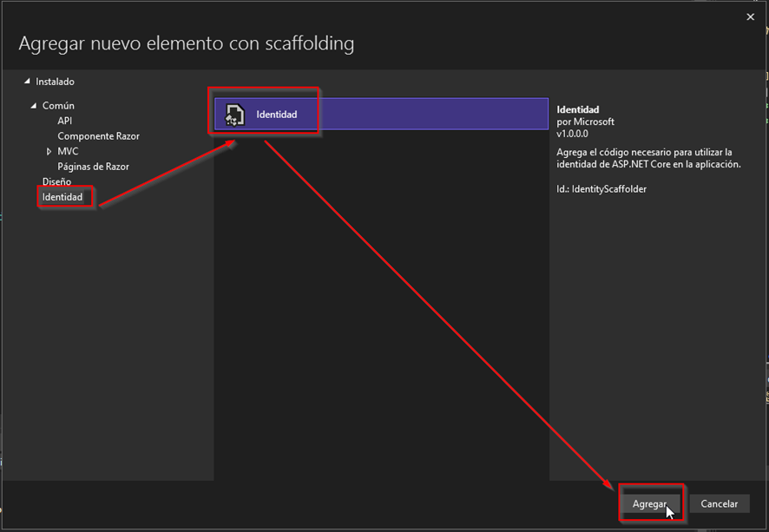The width and height of the screenshot is (769, 532).
Task: Select Identidad in the left tree
Action: pos(62,197)
